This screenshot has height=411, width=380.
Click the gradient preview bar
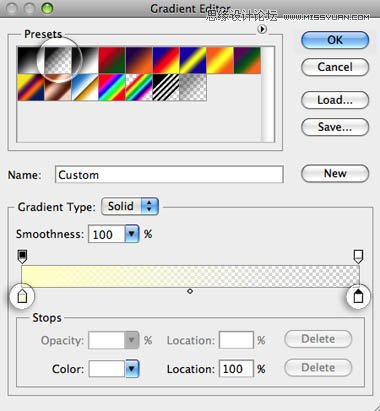pyautogui.click(x=190, y=276)
